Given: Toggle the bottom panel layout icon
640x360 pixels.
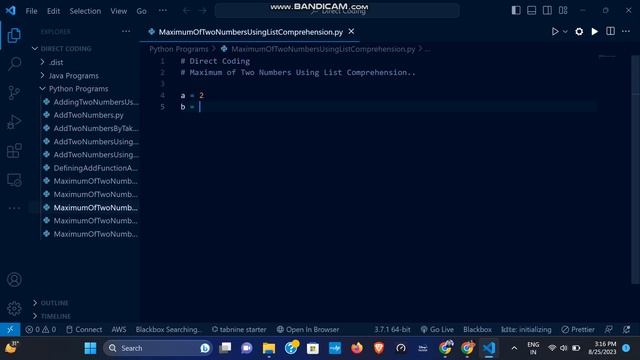Looking at the screenshot, I should tap(531, 11).
